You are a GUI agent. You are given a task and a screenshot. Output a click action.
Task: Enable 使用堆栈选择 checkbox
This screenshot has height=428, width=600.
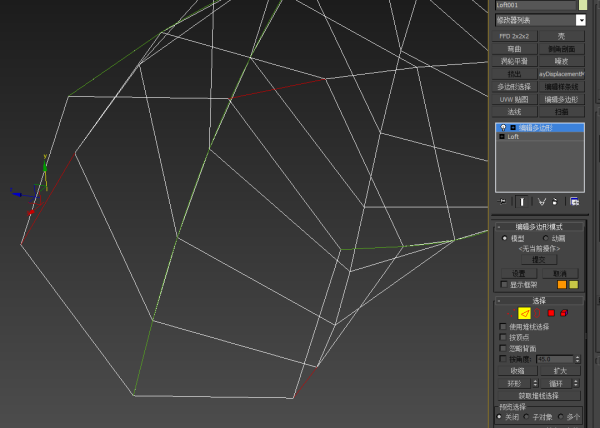[503, 327]
